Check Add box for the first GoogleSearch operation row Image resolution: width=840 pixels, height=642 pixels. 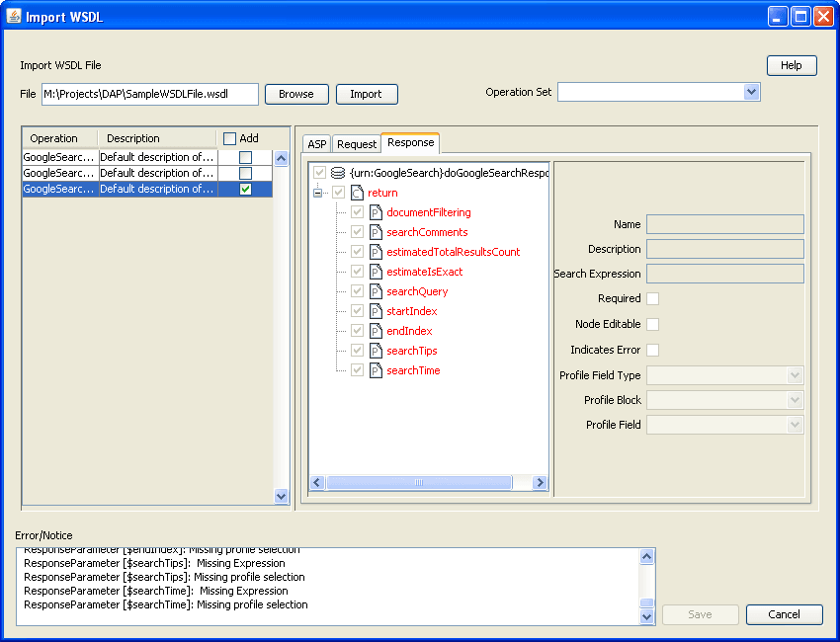pos(245,157)
